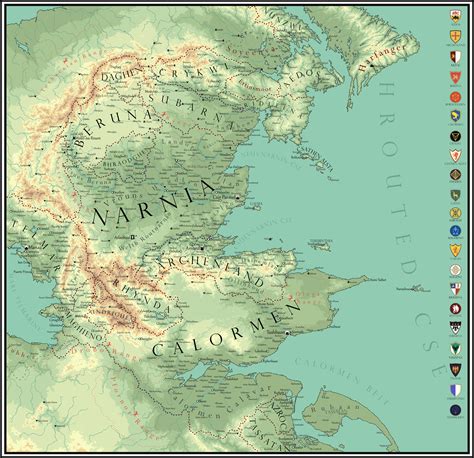Click the white capital dot on Calormen coast
This screenshot has height=458, width=474.
pyautogui.click(x=287, y=333)
